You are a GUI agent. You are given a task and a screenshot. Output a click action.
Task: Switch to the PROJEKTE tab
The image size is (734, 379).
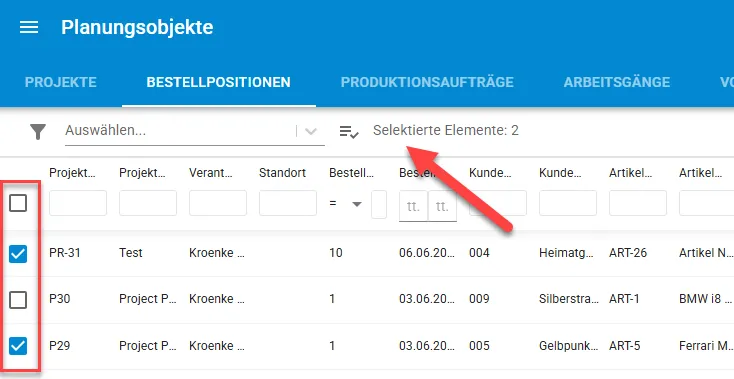pos(60,82)
